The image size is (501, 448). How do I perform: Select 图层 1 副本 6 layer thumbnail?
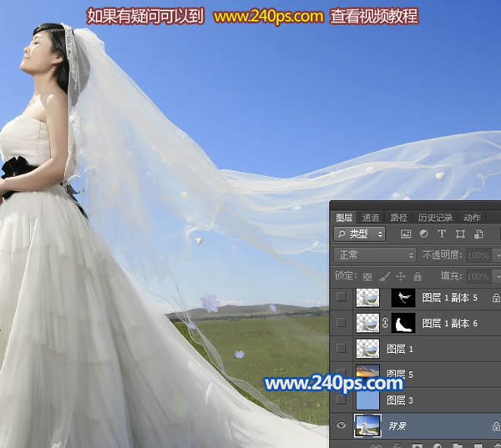(367, 323)
